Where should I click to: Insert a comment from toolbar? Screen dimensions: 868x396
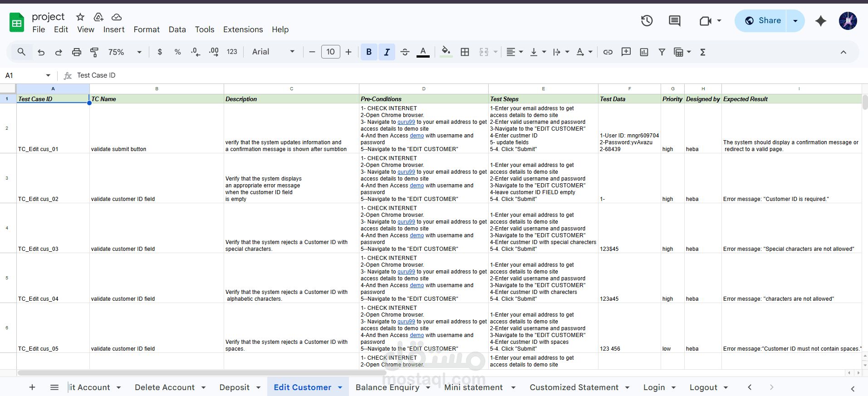(626, 52)
